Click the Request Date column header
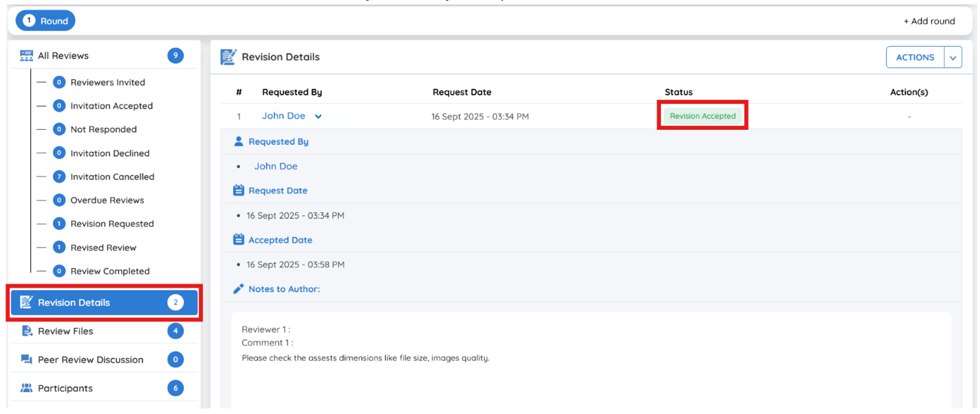980x414 pixels. click(x=462, y=92)
